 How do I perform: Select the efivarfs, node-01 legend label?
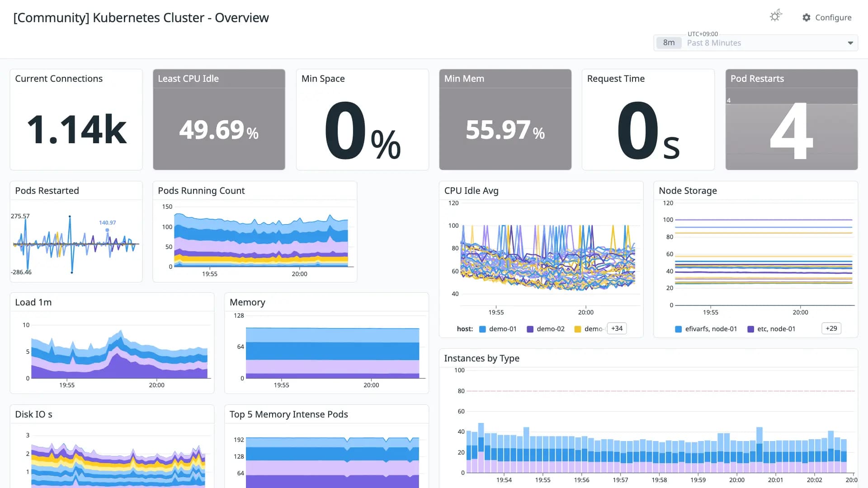[711, 329]
